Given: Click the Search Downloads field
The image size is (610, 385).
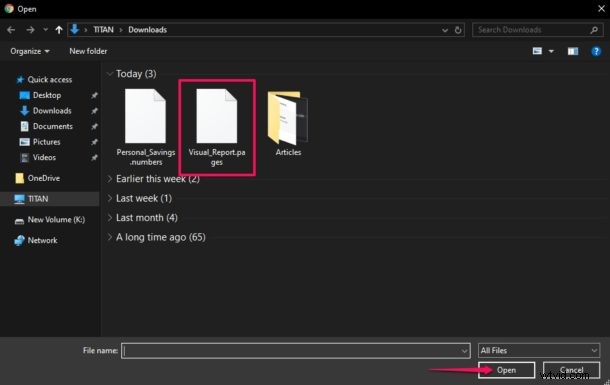Looking at the screenshot, I should (x=538, y=30).
